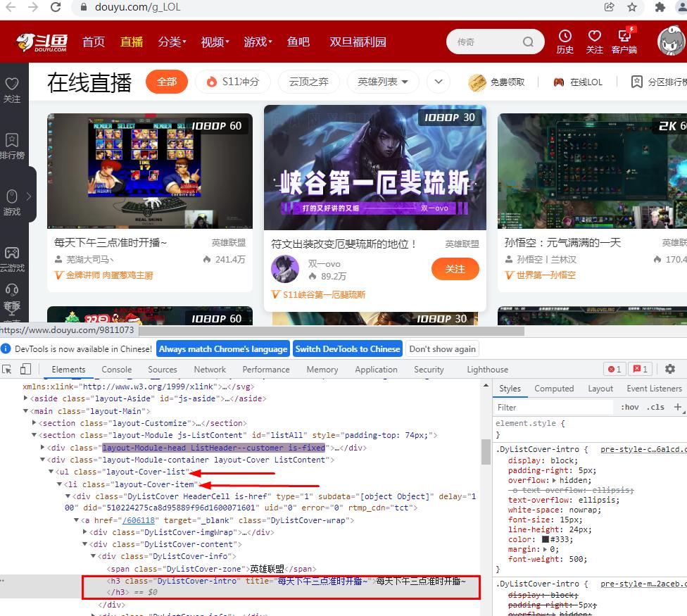Viewport: 687px width, 616px height.
Task: Switch to the Console tab
Action: [117, 370]
